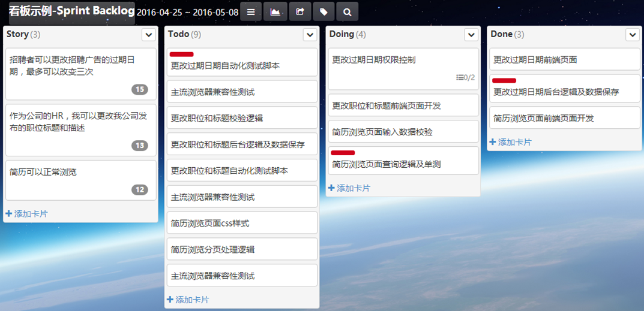Expand the Todo column dropdown
The width and height of the screenshot is (644, 311).
point(310,35)
